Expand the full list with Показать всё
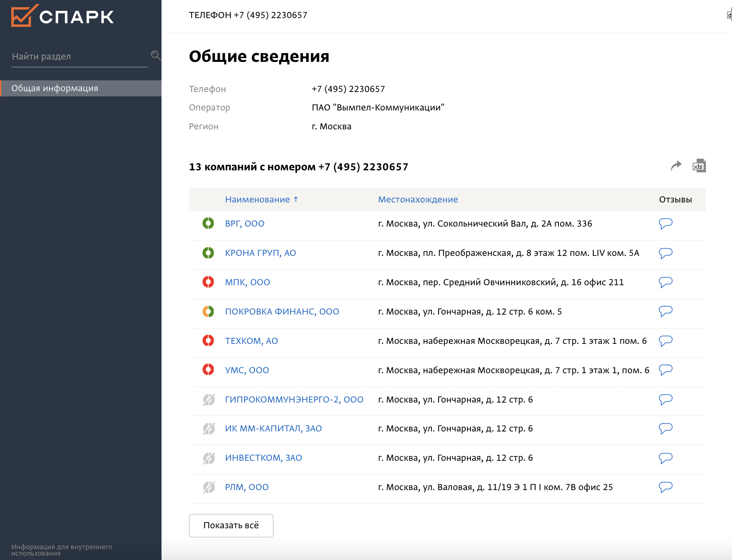 [231, 525]
